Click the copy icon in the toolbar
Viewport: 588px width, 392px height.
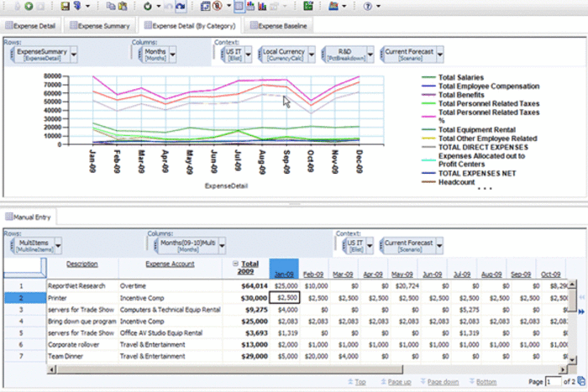[111, 6]
